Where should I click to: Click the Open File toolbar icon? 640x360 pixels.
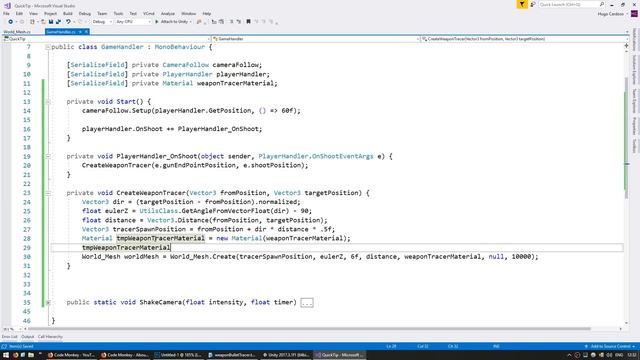(x=43, y=22)
